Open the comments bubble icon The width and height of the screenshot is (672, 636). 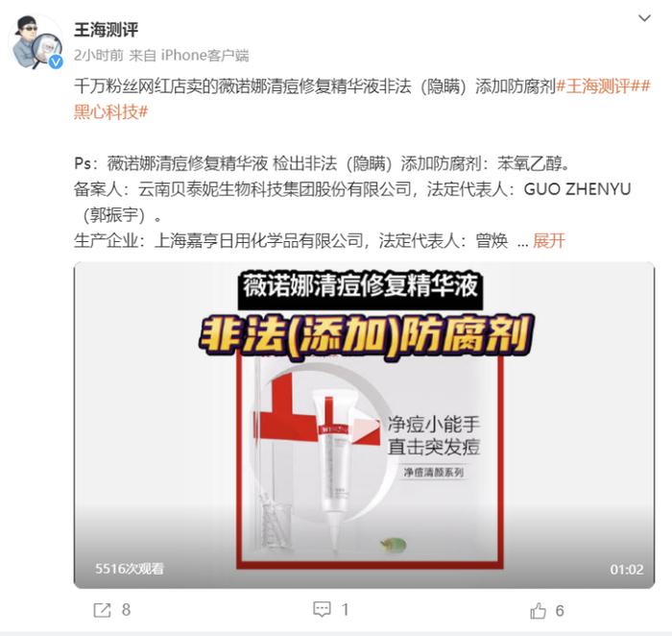point(322,609)
